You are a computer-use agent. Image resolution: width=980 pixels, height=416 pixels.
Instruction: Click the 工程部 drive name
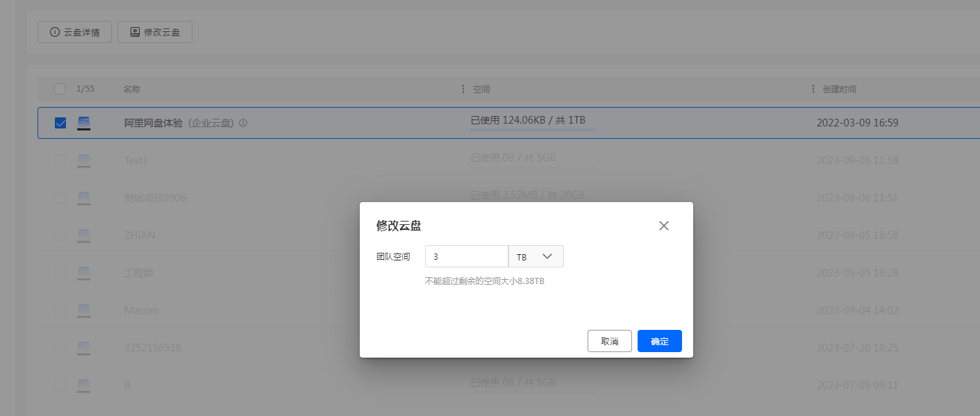click(139, 273)
